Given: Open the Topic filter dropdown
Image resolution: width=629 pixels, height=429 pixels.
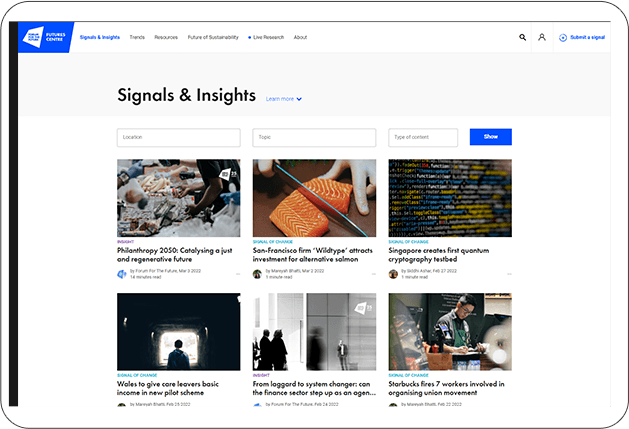Looking at the screenshot, I should tap(314, 137).
